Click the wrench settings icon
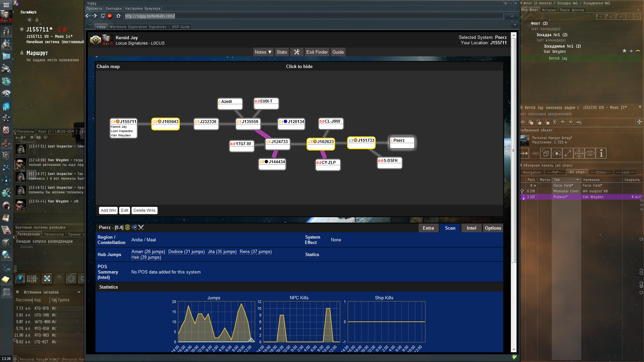Image resolution: width=644 pixels, height=362 pixels. pos(297,52)
